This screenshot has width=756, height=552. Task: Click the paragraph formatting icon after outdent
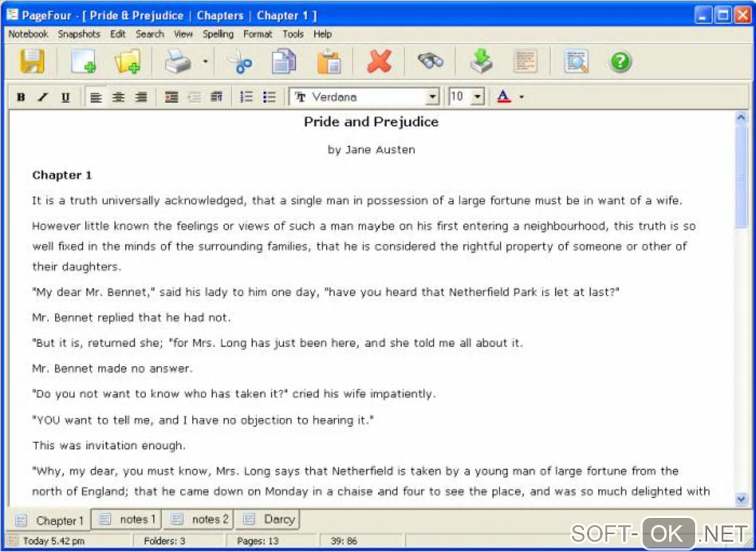pos(216,97)
